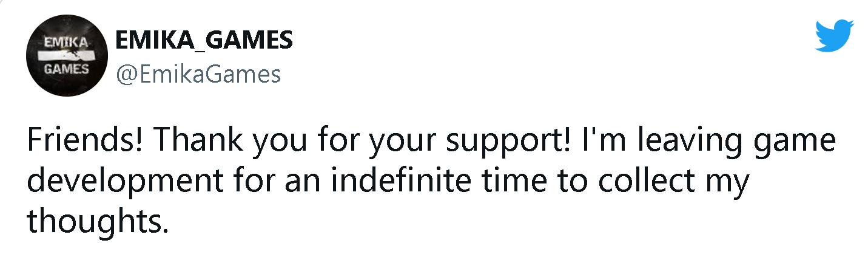This screenshot has height=257, width=868.
Task: Click the Twitter bird logo
Action: pyautogui.click(x=835, y=36)
